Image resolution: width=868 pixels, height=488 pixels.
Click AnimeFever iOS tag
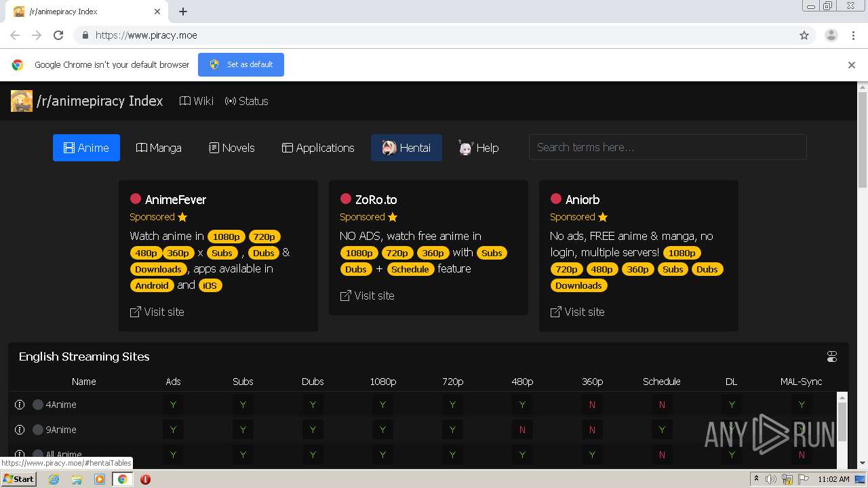(210, 285)
